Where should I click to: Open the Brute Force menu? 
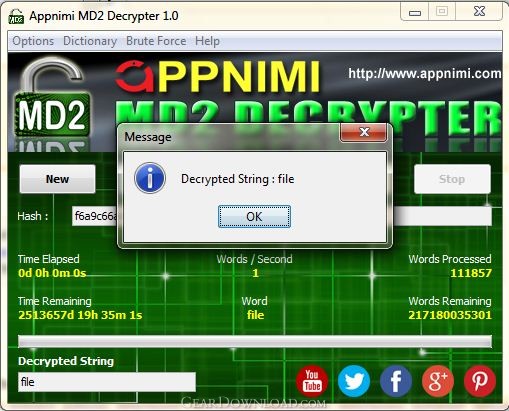156,41
